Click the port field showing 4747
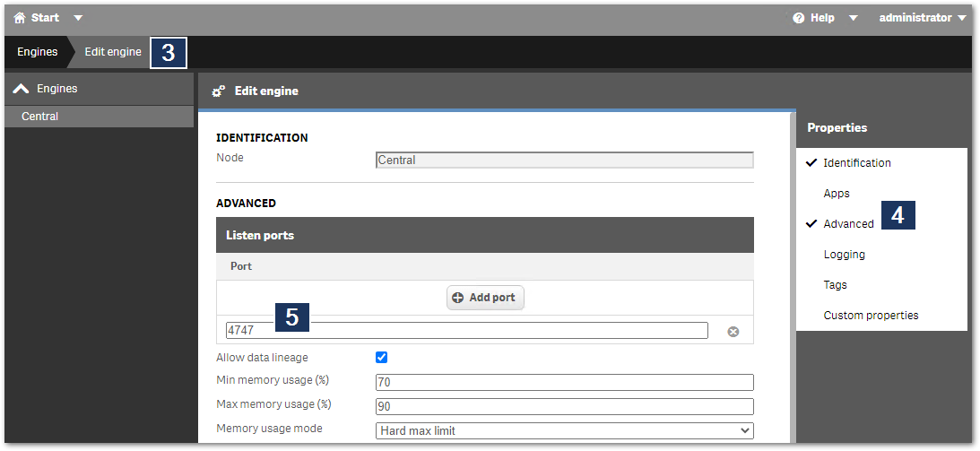980x451 pixels. coord(467,331)
